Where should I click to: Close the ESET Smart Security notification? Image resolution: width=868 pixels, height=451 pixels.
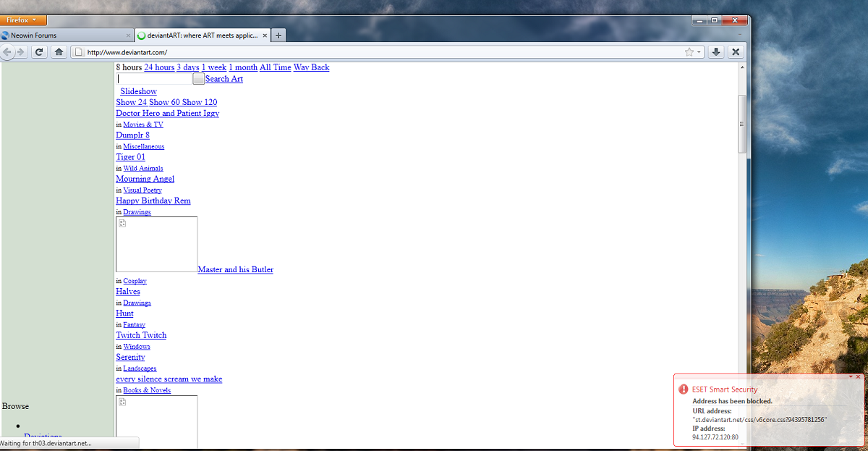coord(859,377)
